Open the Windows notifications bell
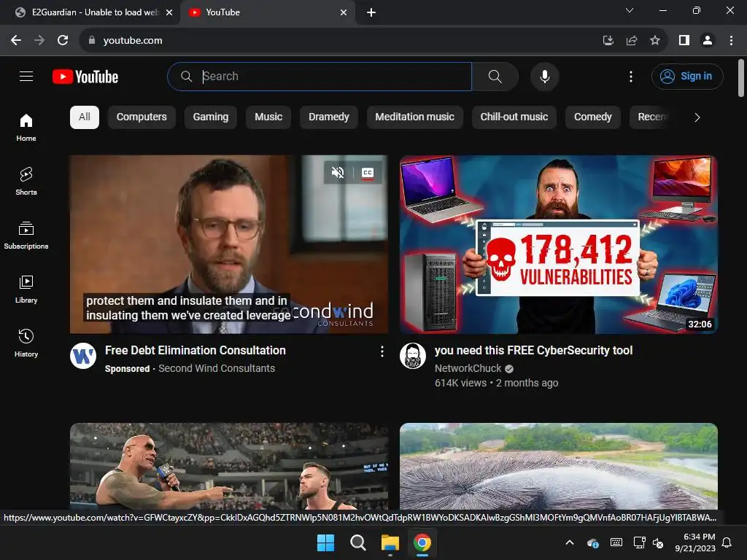This screenshot has width=747, height=560. click(727, 542)
